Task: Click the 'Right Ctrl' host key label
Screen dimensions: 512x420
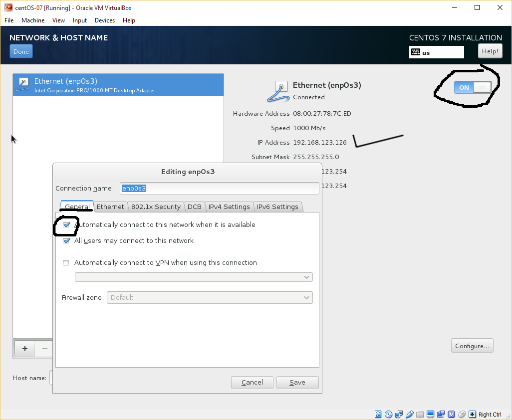Action: click(x=490, y=415)
